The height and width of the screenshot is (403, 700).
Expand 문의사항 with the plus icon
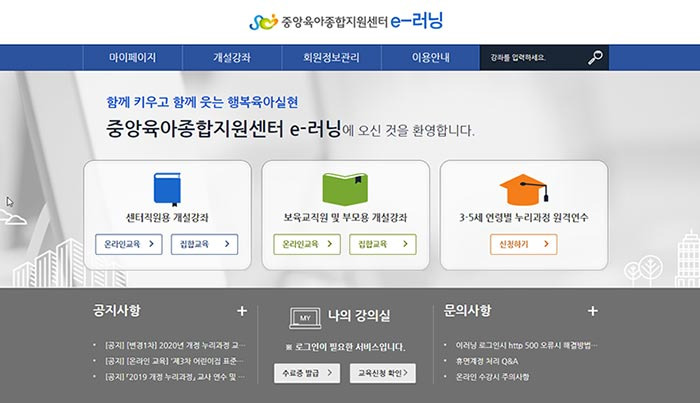[x=593, y=311]
